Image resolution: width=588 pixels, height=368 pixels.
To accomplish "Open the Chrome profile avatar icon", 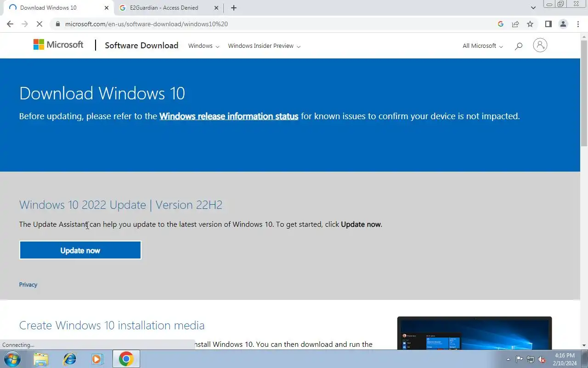I will coord(563,24).
